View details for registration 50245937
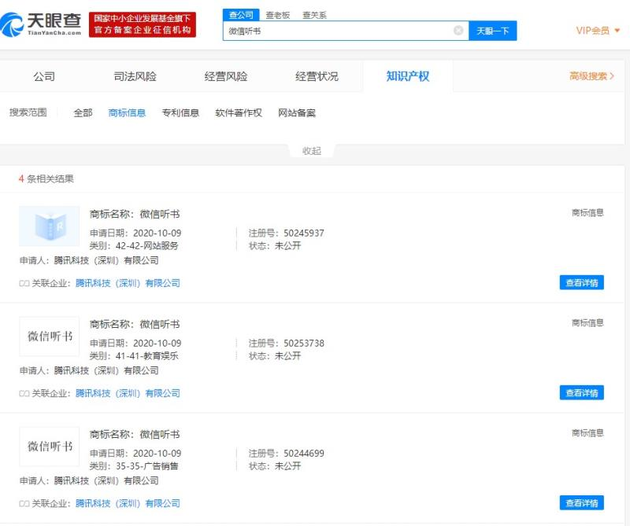This screenshot has height=526, width=630. tap(581, 283)
